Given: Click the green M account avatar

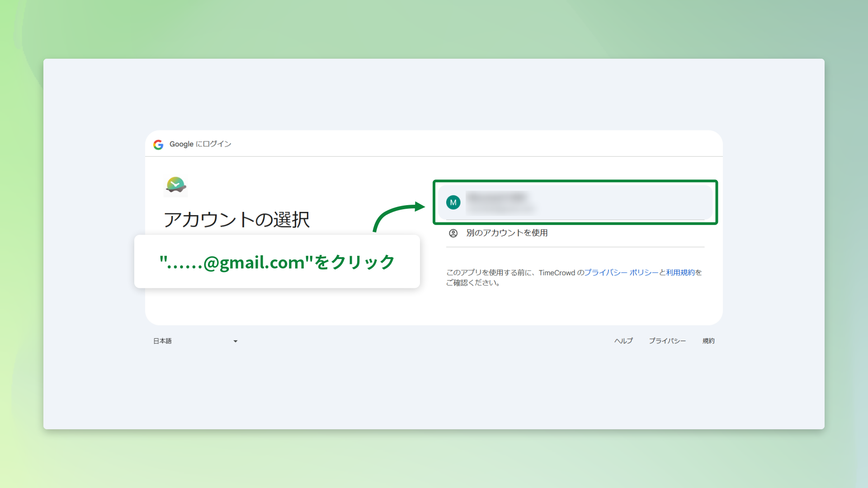Looking at the screenshot, I should (x=453, y=202).
